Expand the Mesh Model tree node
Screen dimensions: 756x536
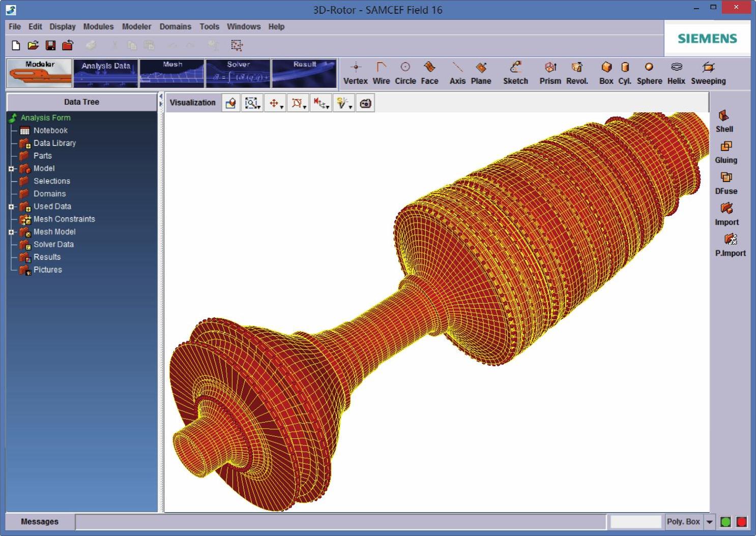[11, 232]
